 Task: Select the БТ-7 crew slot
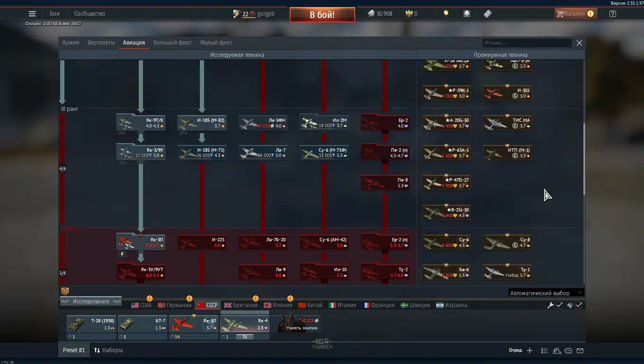tap(143, 328)
